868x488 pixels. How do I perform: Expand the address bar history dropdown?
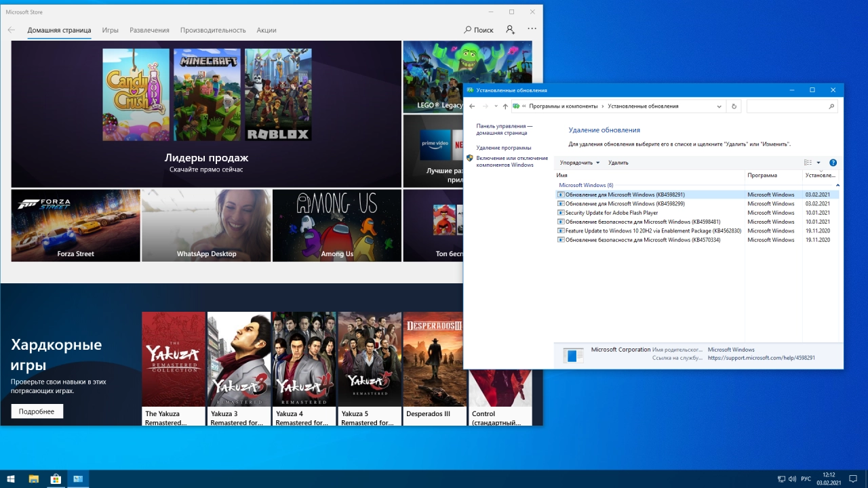pos(719,106)
